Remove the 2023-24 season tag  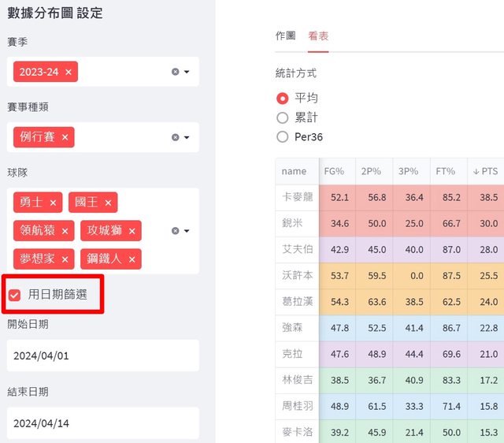[69, 72]
